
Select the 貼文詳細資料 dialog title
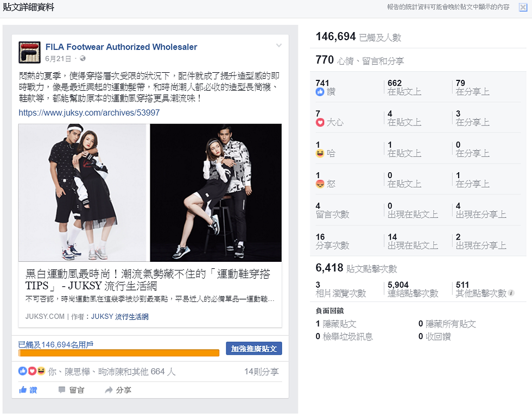28,7
